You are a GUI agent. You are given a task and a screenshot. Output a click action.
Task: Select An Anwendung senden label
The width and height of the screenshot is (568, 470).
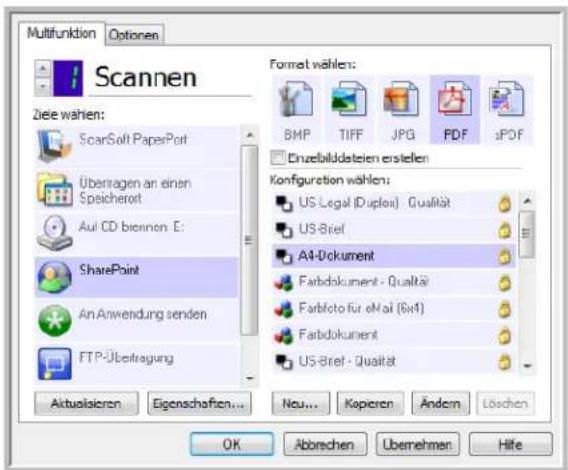(x=143, y=314)
